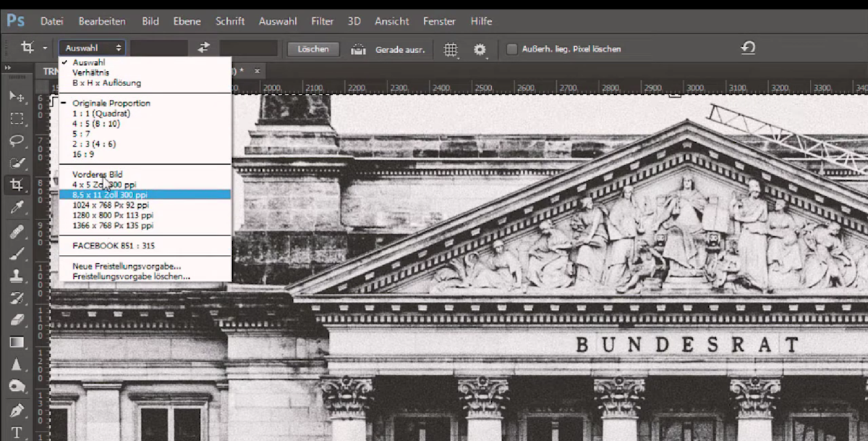This screenshot has height=441, width=868.
Task: Select the "8.5 x 11 Zoll 300 ppi" preset
Action: tap(112, 194)
